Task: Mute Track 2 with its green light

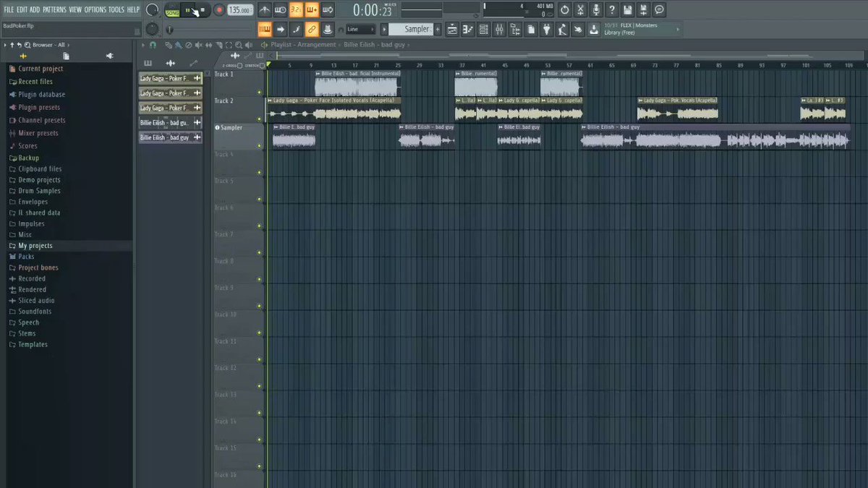Action: (259, 119)
